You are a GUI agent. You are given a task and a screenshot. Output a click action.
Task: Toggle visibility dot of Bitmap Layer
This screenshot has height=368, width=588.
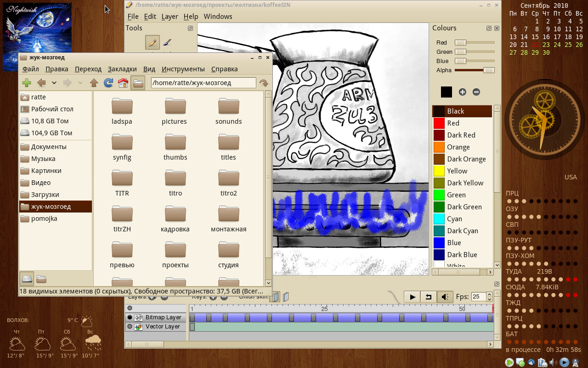click(x=130, y=317)
